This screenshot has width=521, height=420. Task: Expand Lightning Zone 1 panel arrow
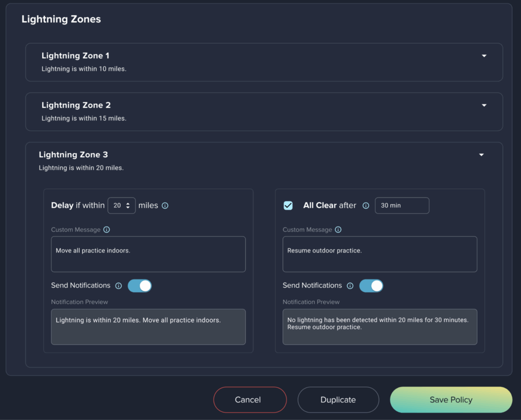(x=484, y=56)
